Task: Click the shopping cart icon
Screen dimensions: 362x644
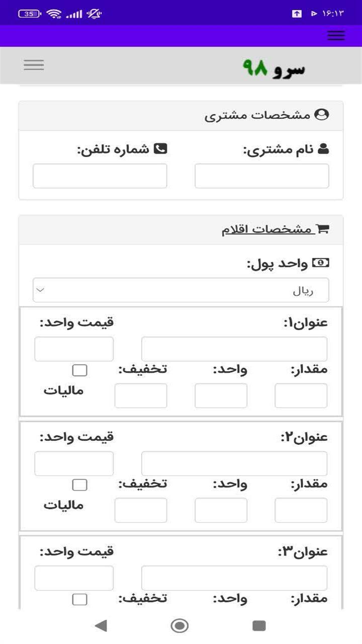Action: tap(323, 229)
